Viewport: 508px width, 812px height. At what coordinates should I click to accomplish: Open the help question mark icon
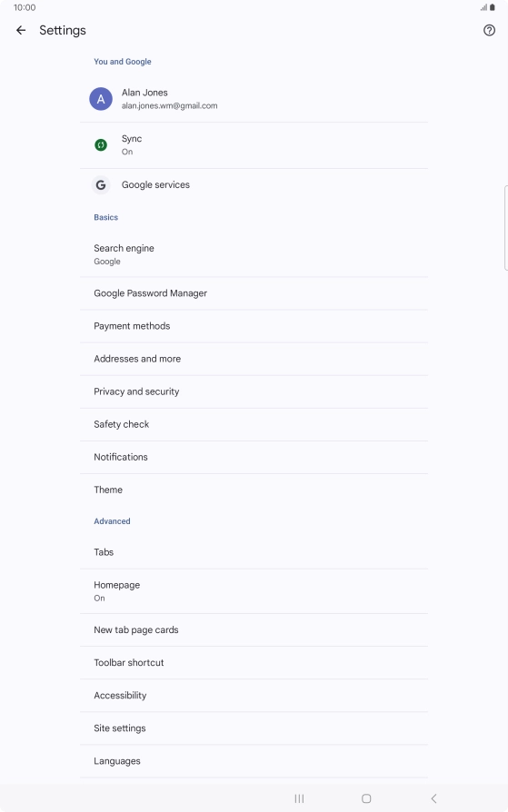point(489,31)
